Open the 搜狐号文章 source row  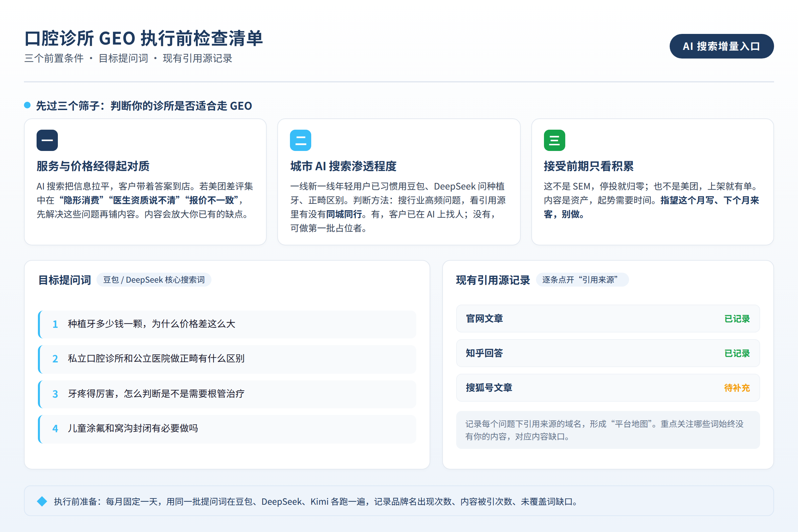pos(608,388)
